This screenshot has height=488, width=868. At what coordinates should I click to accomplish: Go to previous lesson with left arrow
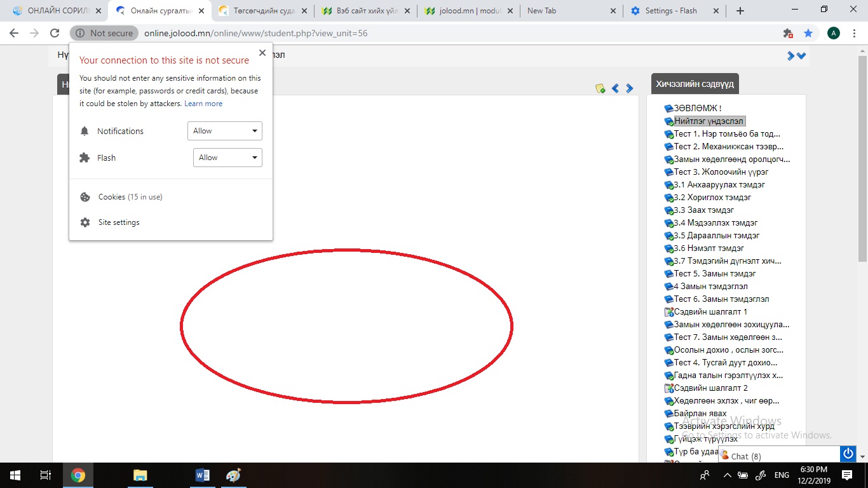pyautogui.click(x=615, y=89)
